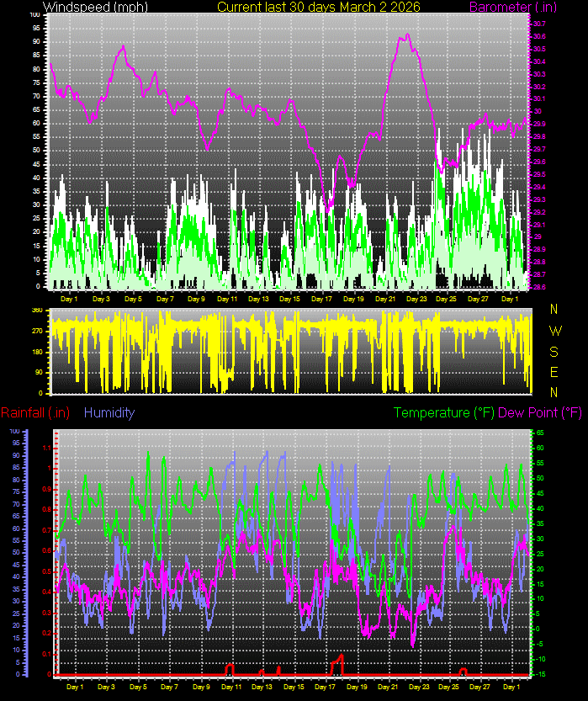Screen dimensions: 588x701
Task: Click Day 15 on the windspeed chart axis
Action: [290, 299]
